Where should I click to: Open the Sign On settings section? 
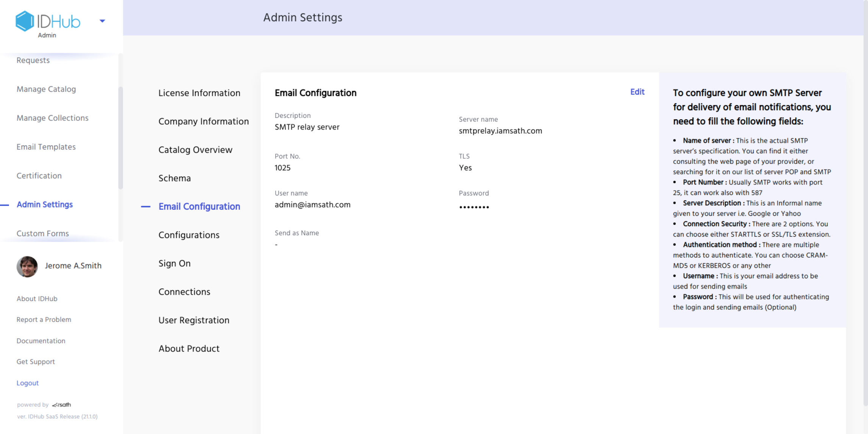174,264
